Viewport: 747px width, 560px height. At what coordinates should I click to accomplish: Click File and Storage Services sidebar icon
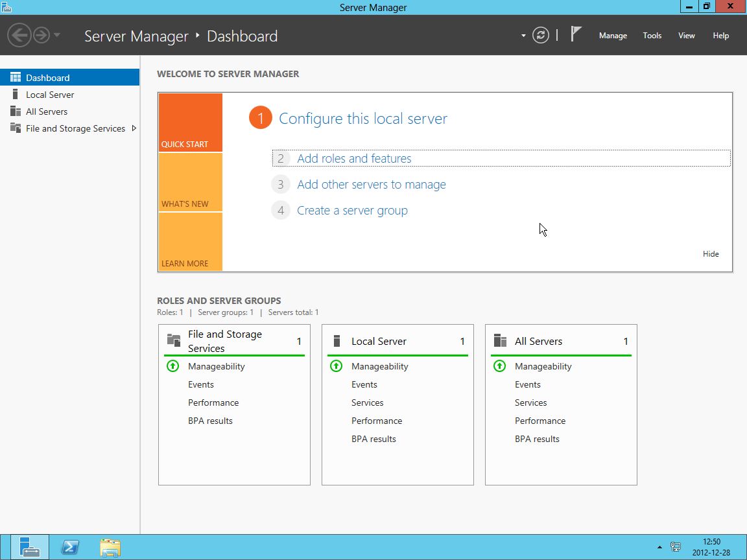(x=16, y=128)
